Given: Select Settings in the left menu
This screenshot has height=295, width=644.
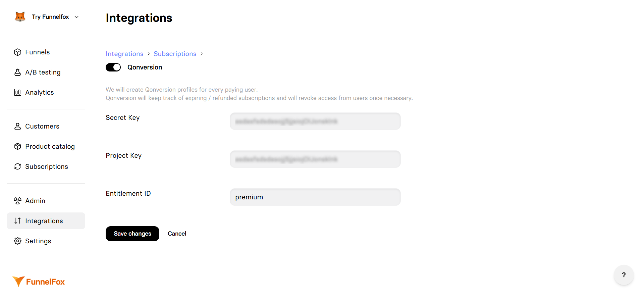Looking at the screenshot, I should (38, 241).
